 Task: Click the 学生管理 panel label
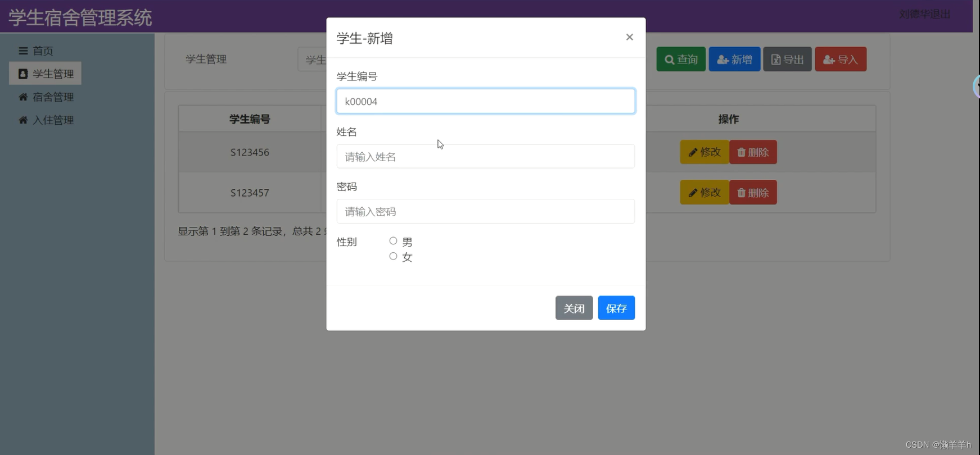[206, 59]
